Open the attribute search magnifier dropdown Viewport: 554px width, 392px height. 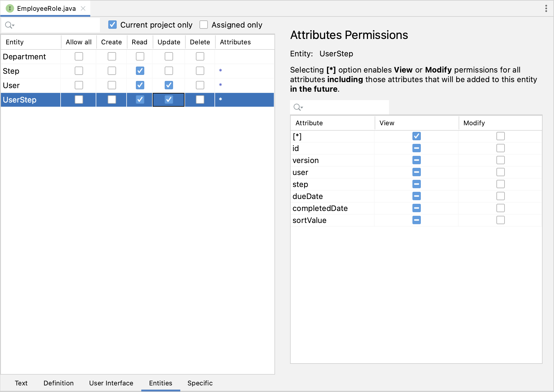[298, 107]
